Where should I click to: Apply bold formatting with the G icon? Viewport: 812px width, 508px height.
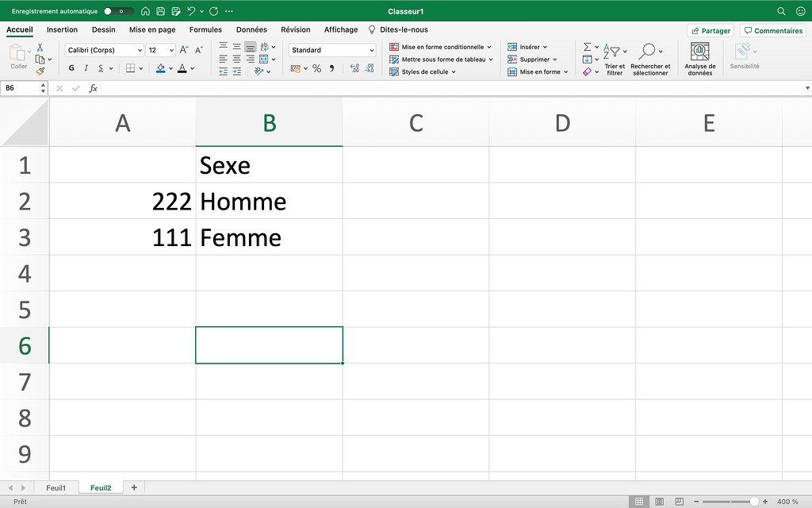(71, 67)
